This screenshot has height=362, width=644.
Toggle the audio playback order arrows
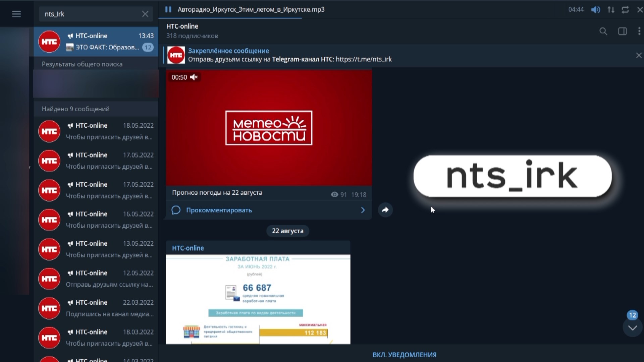tap(611, 10)
